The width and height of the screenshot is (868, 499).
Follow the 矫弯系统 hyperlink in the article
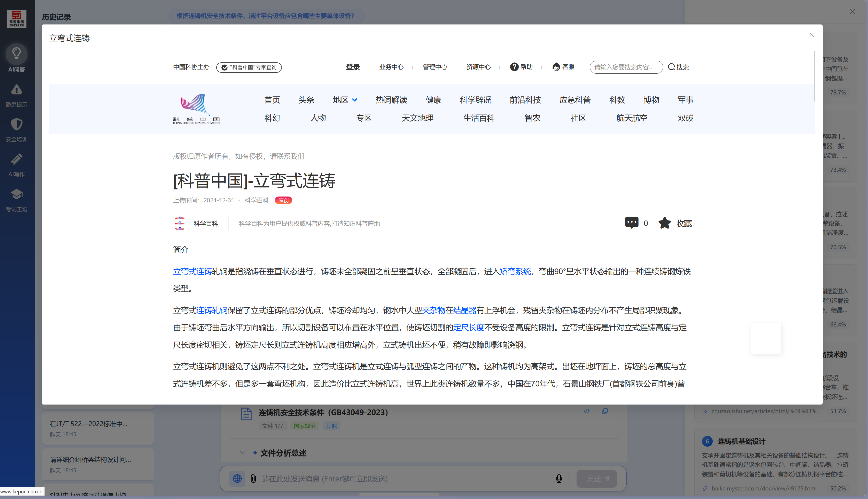515,271
